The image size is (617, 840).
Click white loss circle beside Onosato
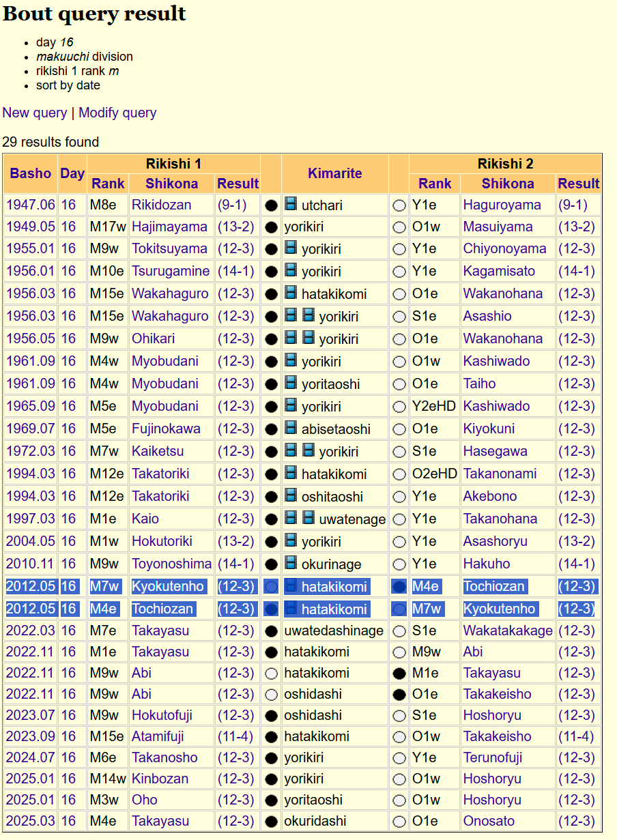(399, 822)
